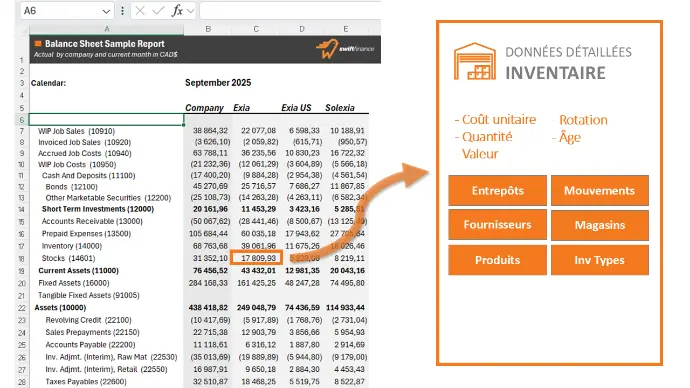Viewport: 690px width, 388px height.
Task: Select the highlighted cell 17 809,93
Action: click(x=256, y=258)
